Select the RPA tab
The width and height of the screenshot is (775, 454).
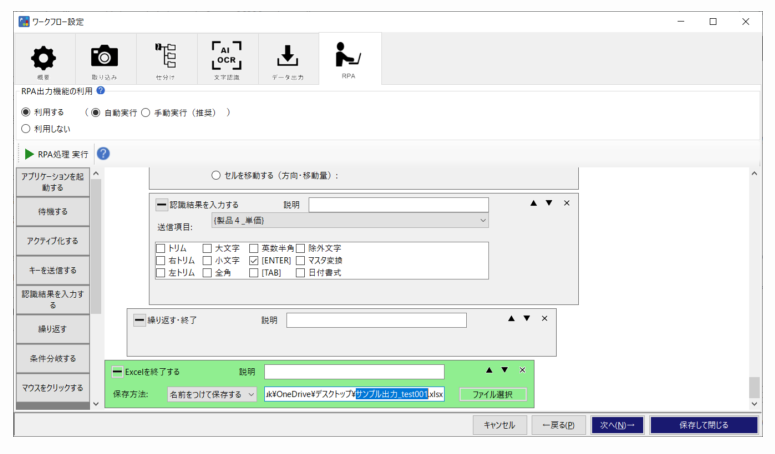349,59
